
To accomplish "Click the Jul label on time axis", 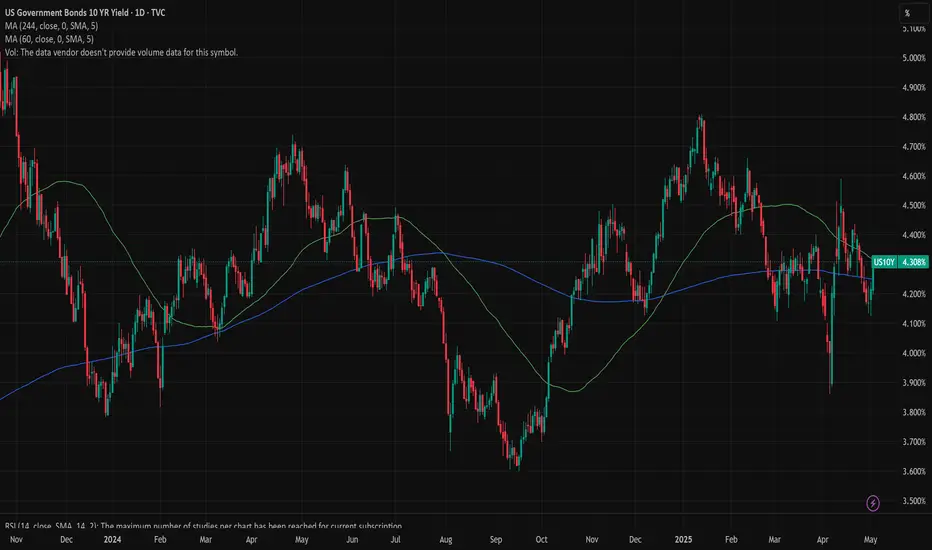I will 395,540.
